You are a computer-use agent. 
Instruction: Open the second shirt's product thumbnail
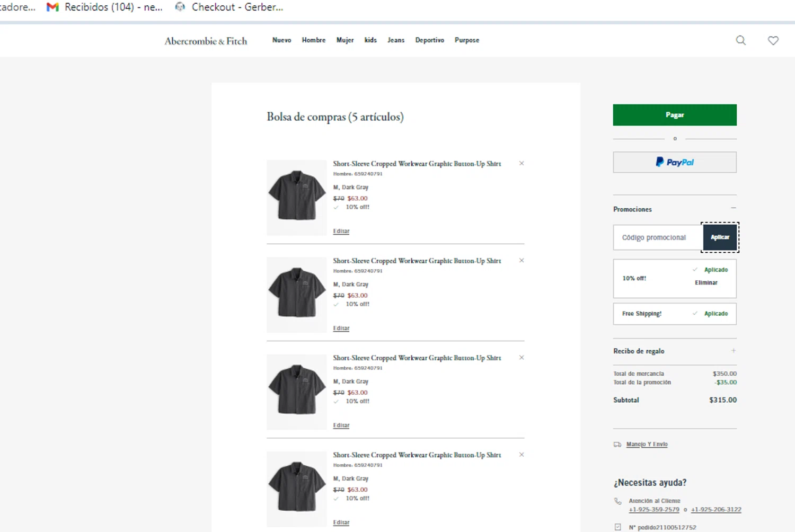pyautogui.click(x=297, y=295)
